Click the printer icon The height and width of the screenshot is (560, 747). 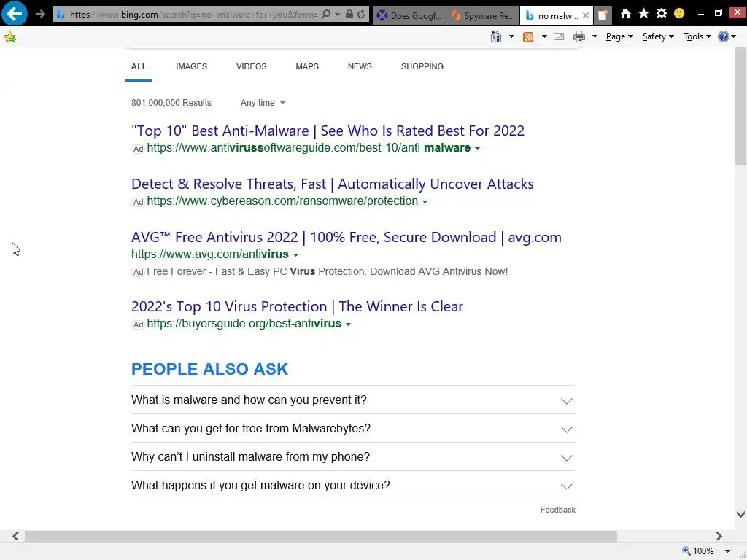tap(578, 36)
